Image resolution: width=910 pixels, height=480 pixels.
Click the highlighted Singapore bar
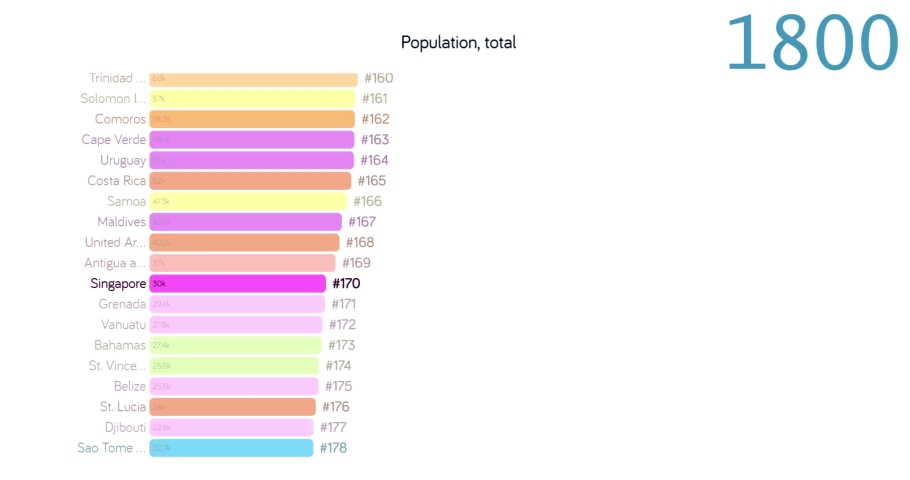(238, 283)
